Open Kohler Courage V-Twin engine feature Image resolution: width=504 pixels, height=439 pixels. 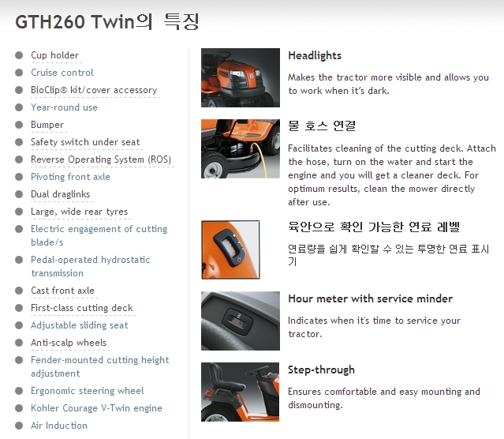point(97,408)
